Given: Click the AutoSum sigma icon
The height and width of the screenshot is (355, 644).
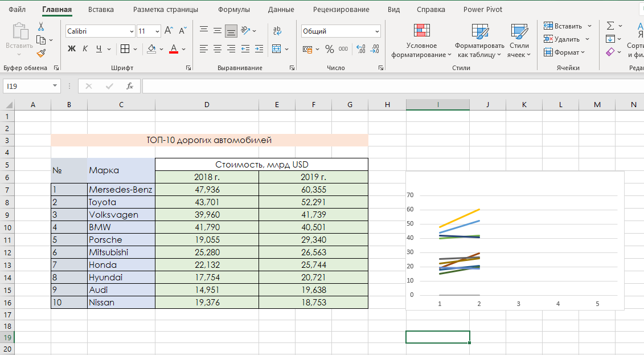Looking at the screenshot, I should (610, 26).
